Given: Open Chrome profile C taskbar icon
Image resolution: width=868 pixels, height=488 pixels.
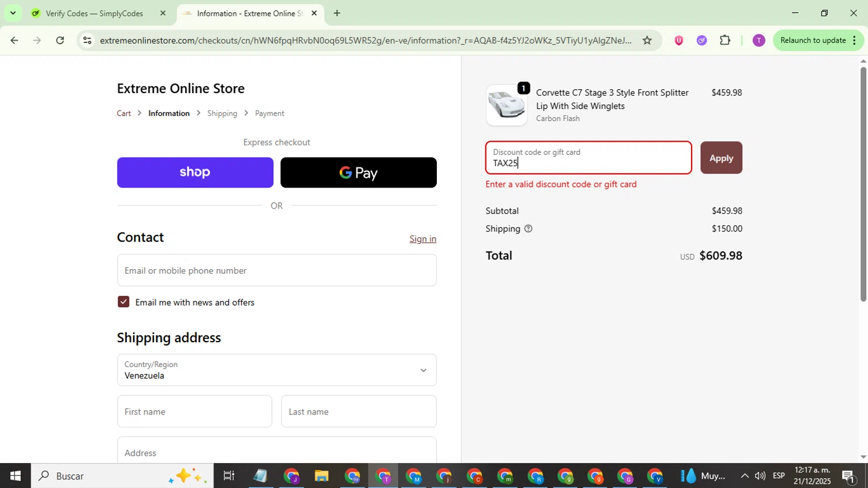Looking at the screenshot, I should tap(475, 476).
